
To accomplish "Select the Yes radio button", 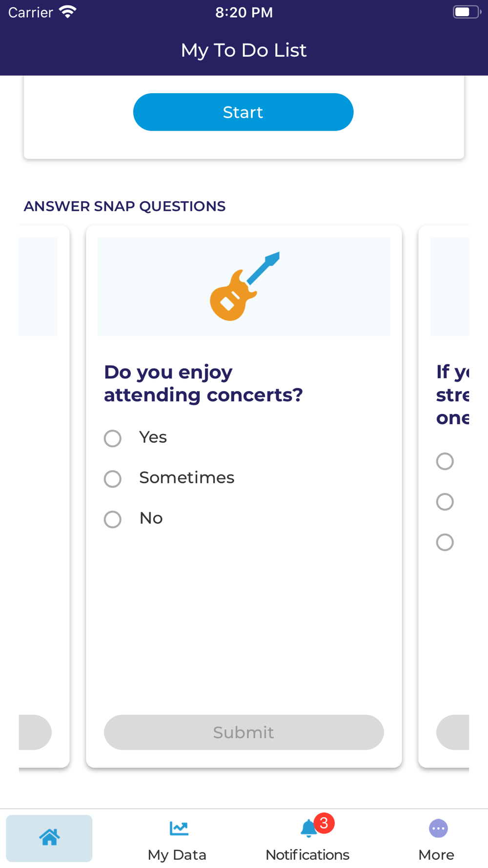I will [x=113, y=438].
